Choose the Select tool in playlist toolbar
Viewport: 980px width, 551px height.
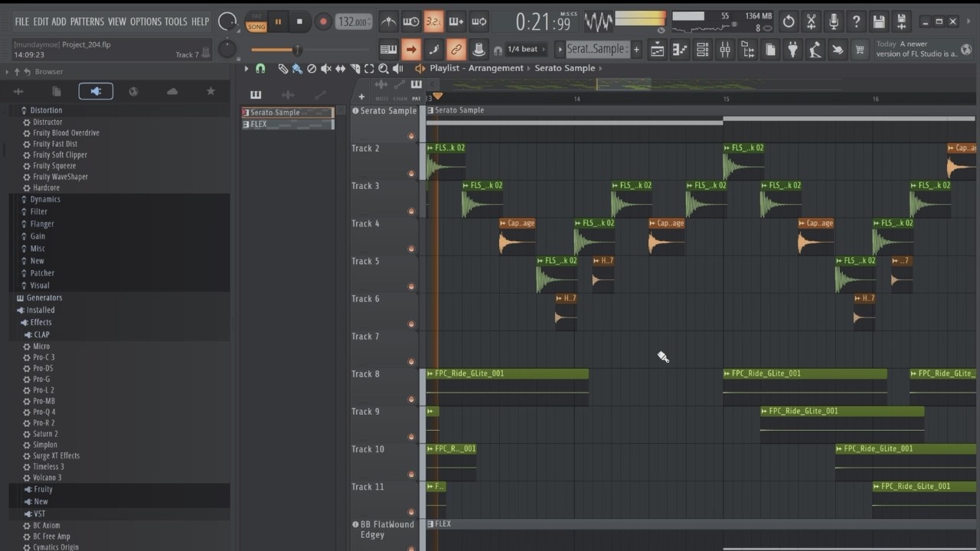(x=369, y=69)
